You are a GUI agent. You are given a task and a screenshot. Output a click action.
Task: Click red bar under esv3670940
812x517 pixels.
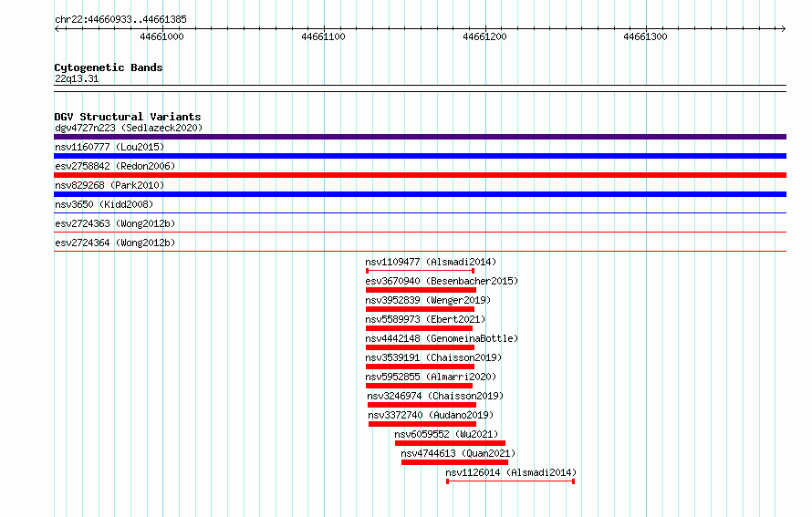pyautogui.click(x=421, y=290)
